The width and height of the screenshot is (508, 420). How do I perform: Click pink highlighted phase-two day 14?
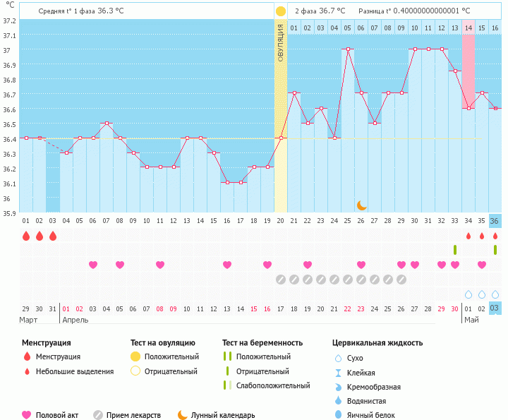[x=468, y=28]
